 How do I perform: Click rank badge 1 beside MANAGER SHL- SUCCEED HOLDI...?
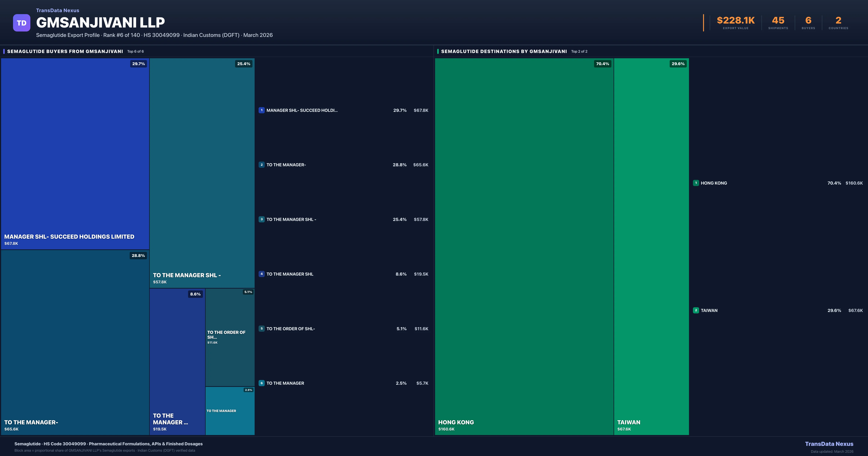(x=261, y=110)
